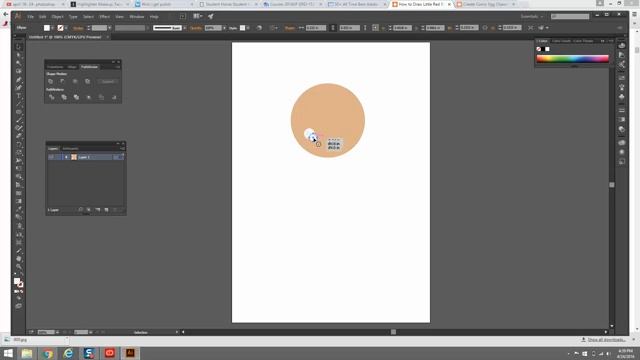
Task: Click the Shape link in control bar
Action: click(290, 28)
